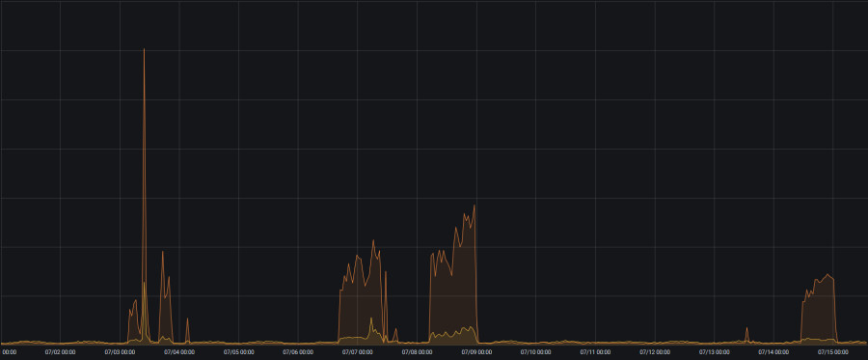The image size is (868, 360).
Task: Click the 07/09 00:00 axis label
Action: click(x=476, y=351)
